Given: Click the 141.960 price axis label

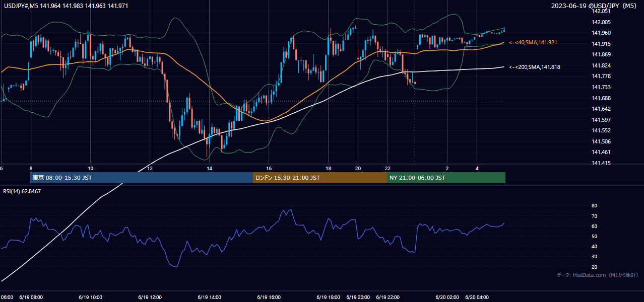Looking at the screenshot, I should [602, 33].
